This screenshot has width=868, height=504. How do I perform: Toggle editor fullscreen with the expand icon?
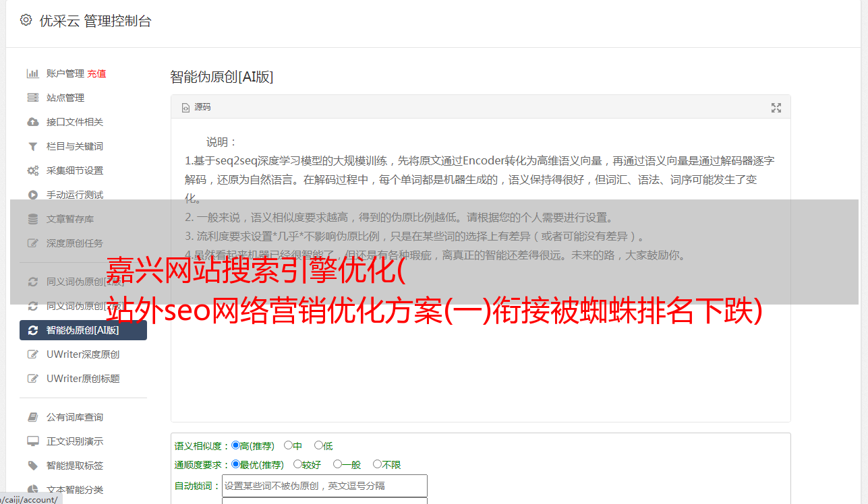tap(776, 108)
